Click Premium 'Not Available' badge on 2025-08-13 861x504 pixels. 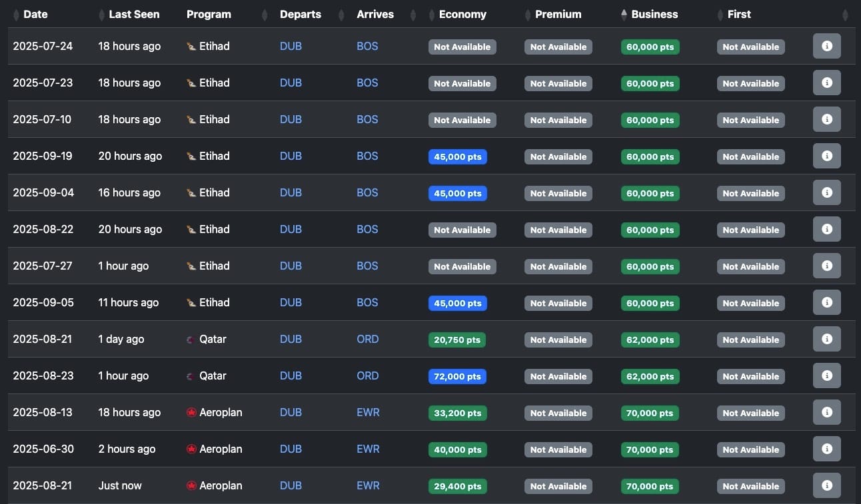point(558,413)
